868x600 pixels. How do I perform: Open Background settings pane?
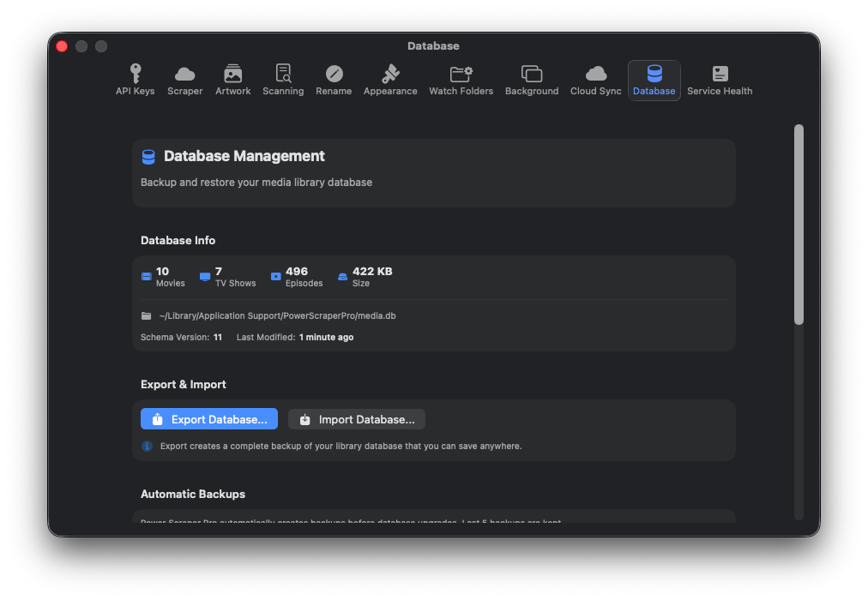[532, 80]
